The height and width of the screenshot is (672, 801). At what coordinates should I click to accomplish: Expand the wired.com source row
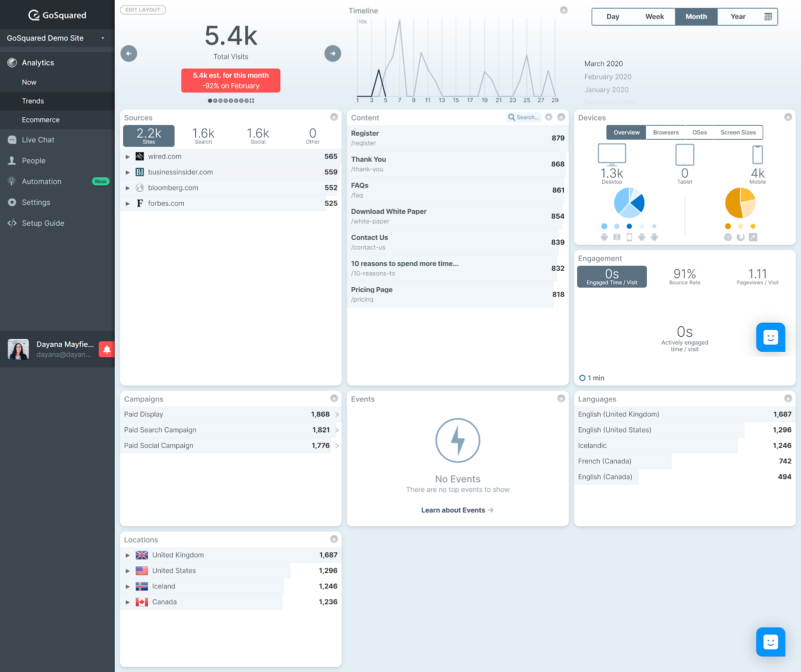pyautogui.click(x=128, y=157)
